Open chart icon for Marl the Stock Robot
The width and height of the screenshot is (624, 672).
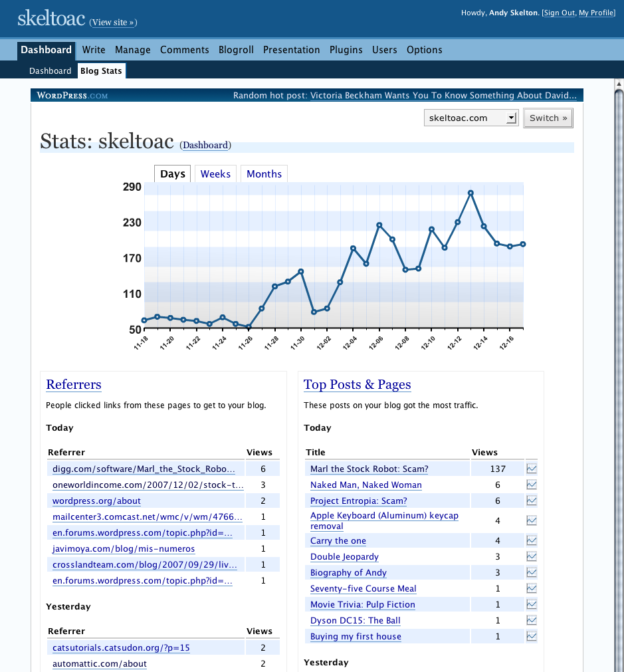coord(531,469)
